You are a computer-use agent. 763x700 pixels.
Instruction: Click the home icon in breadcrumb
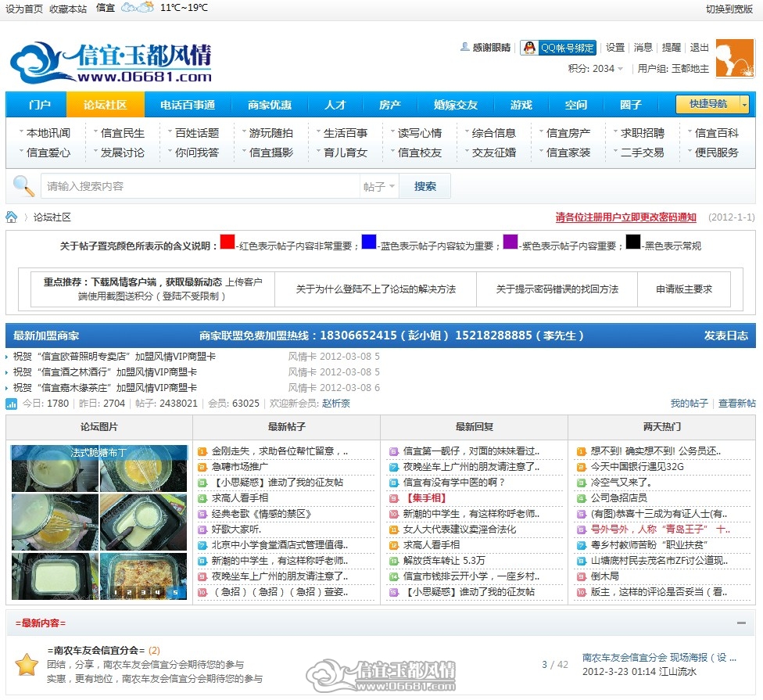[11, 217]
